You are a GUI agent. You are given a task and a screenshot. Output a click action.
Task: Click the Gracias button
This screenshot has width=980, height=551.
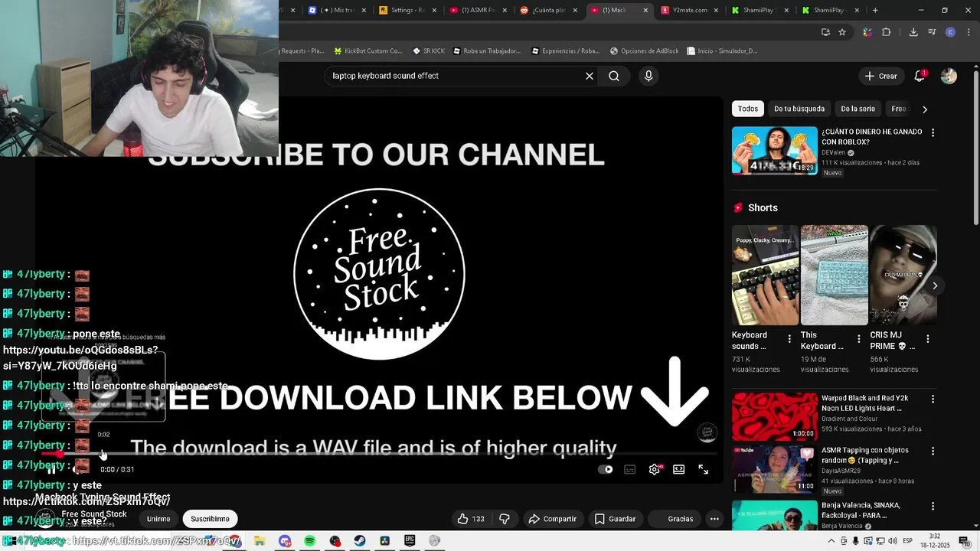coord(673,519)
